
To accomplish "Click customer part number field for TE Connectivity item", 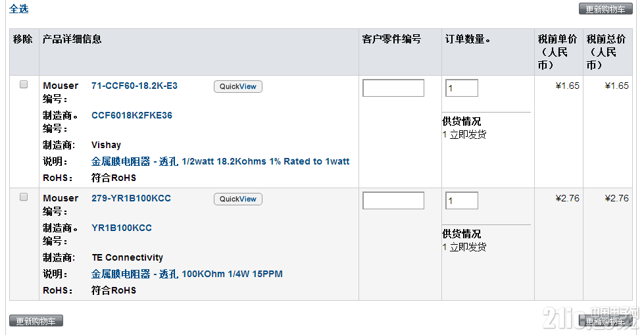I will click(393, 201).
